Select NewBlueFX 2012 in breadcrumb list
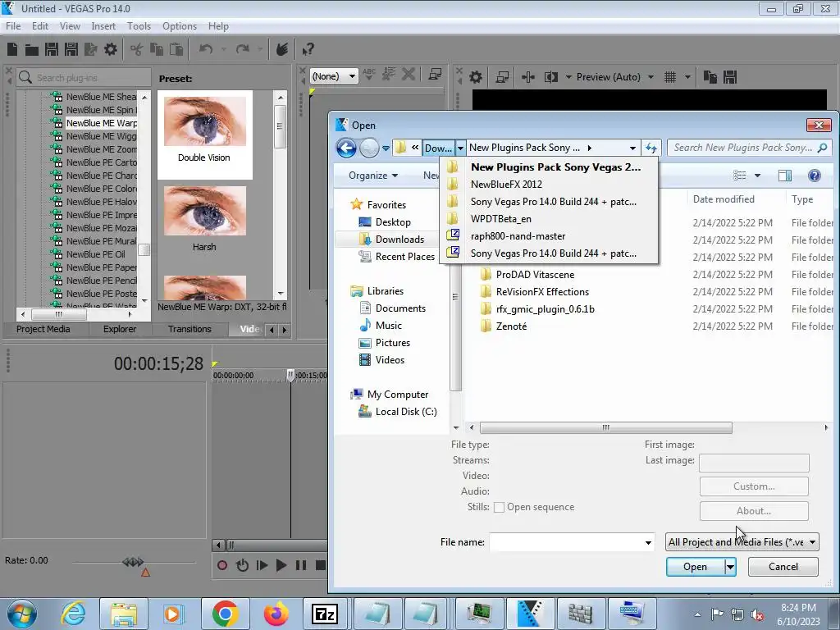This screenshot has width=840, height=630. pyautogui.click(x=549, y=185)
